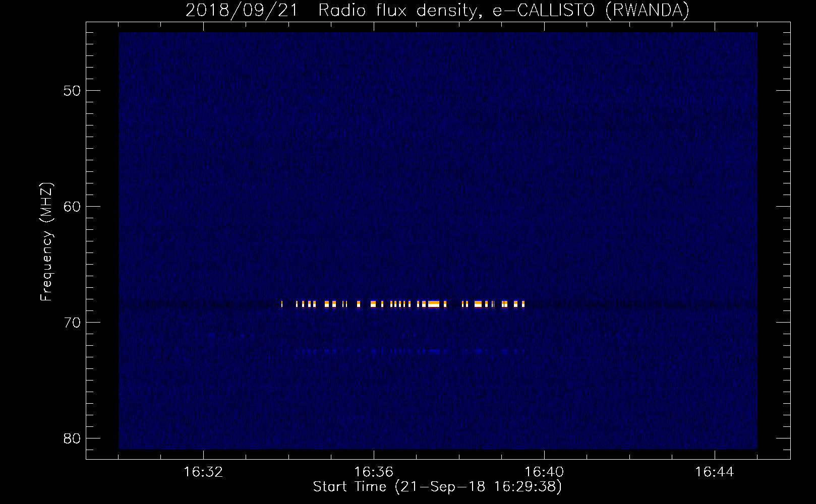Click the 16:40 time tick label
The image size is (816, 504).
coord(544,472)
